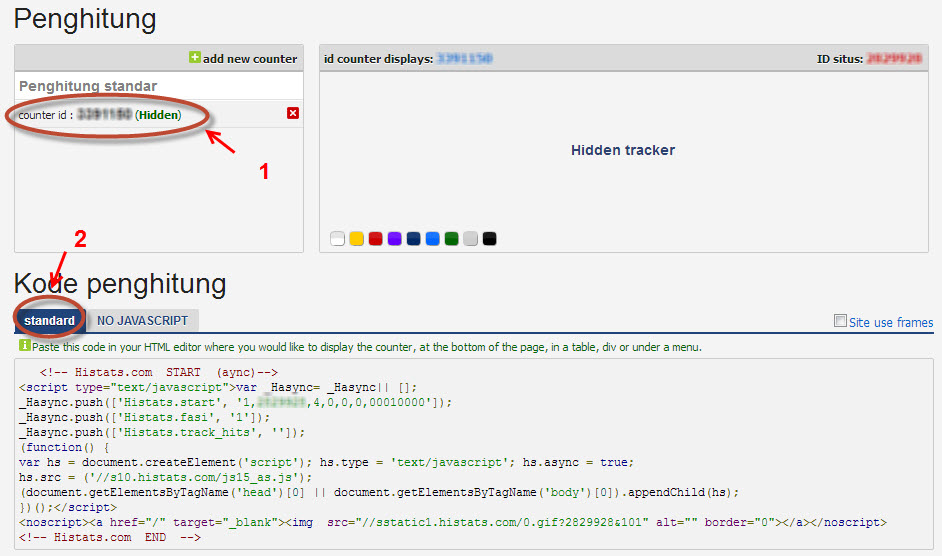Choose the yellow color swatch
Viewport: 942px width, 556px height.
[x=356, y=239]
